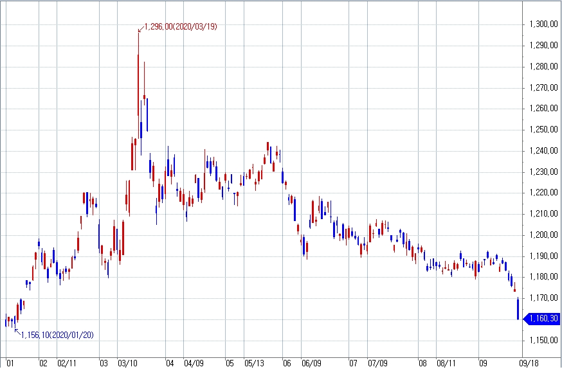This screenshot has height=392, width=562.
Task: Click the last blue candle on the chart
Action: (518, 309)
